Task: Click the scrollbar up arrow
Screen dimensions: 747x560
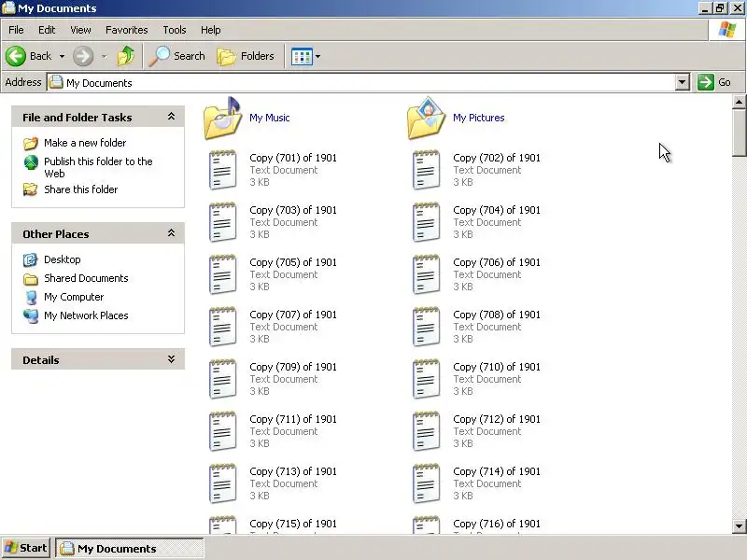Action: pyautogui.click(x=739, y=102)
